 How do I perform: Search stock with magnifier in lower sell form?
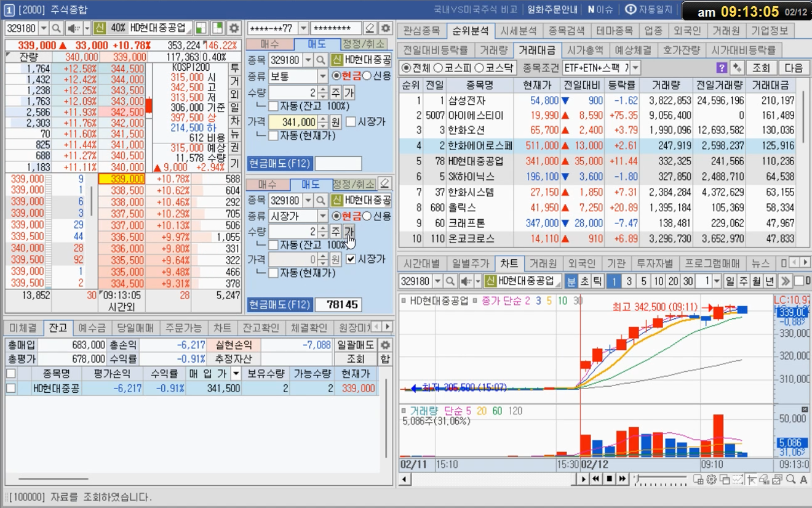coord(320,200)
